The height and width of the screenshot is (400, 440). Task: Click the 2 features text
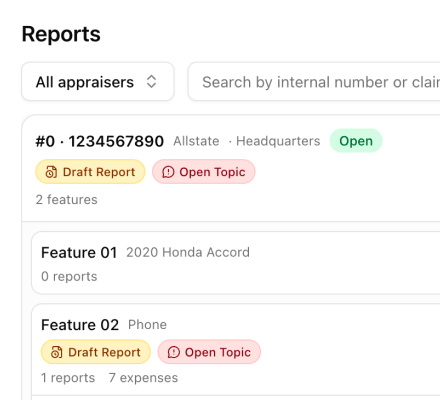(67, 199)
